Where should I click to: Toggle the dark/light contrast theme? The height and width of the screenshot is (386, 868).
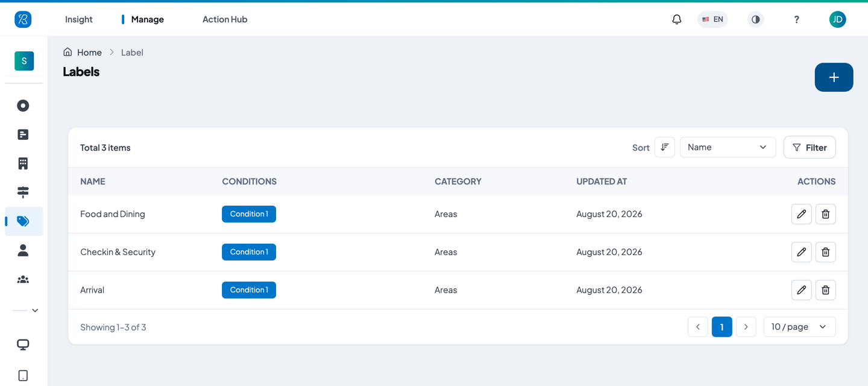(x=755, y=19)
